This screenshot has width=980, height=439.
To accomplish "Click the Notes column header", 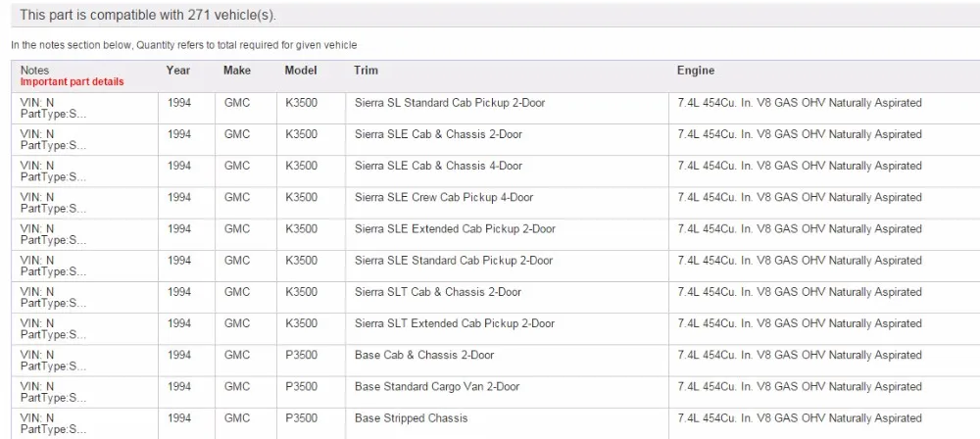I will [x=34, y=70].
